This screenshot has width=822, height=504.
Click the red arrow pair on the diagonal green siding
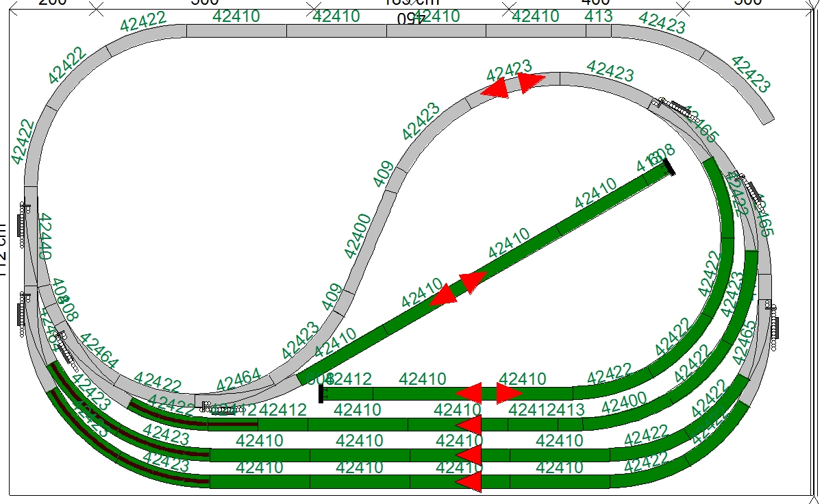click(x=458, y=288)
